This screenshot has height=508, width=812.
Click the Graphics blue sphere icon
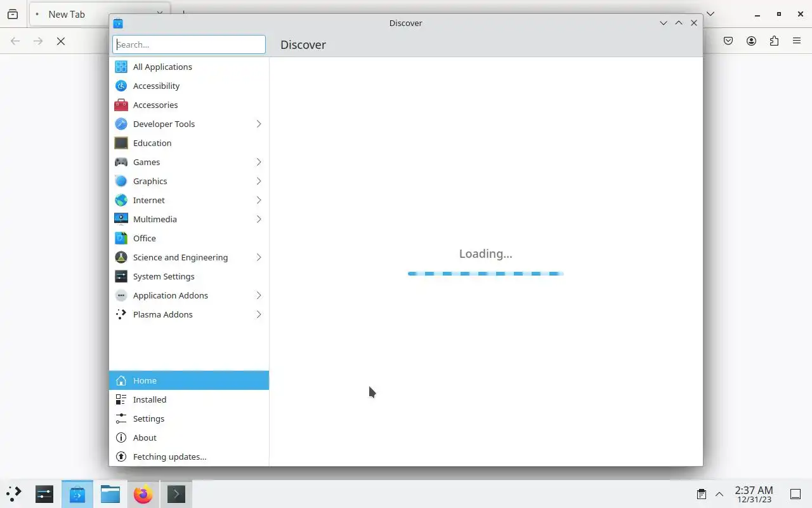point(121,181)
